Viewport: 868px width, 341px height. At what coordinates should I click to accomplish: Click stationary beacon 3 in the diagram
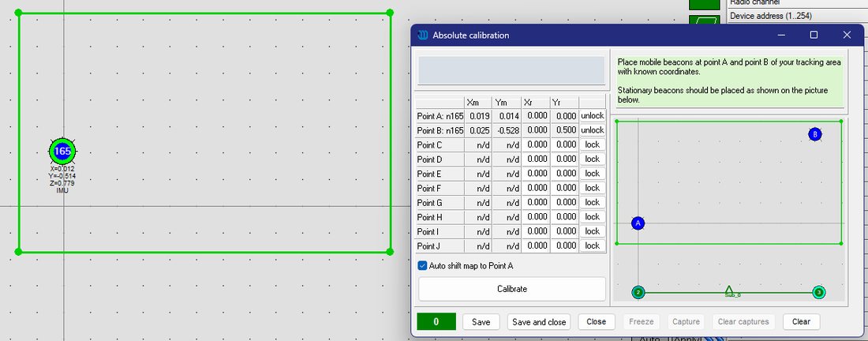[x=819, y=292]
